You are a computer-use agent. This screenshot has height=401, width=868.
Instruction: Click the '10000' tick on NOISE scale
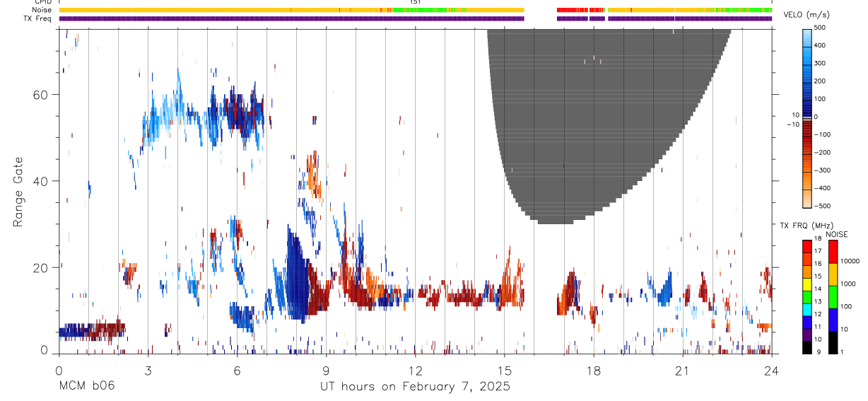point(850,262)
